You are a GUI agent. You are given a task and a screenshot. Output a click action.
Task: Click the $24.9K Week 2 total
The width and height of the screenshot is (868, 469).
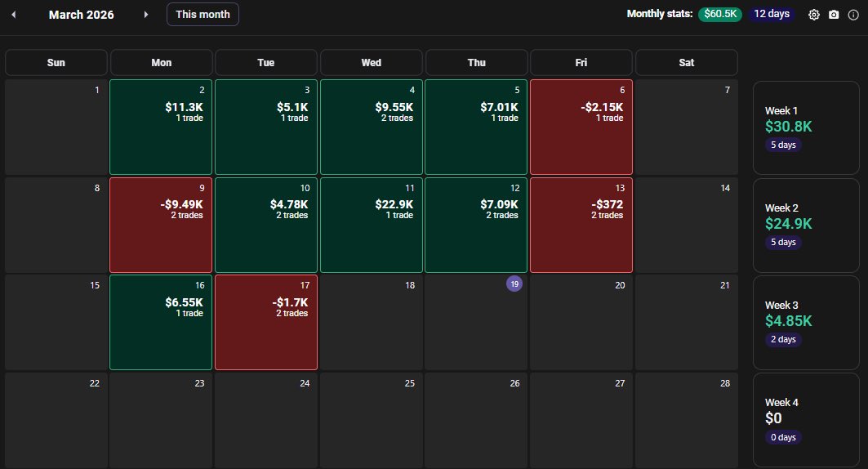[x=788, y=224]
